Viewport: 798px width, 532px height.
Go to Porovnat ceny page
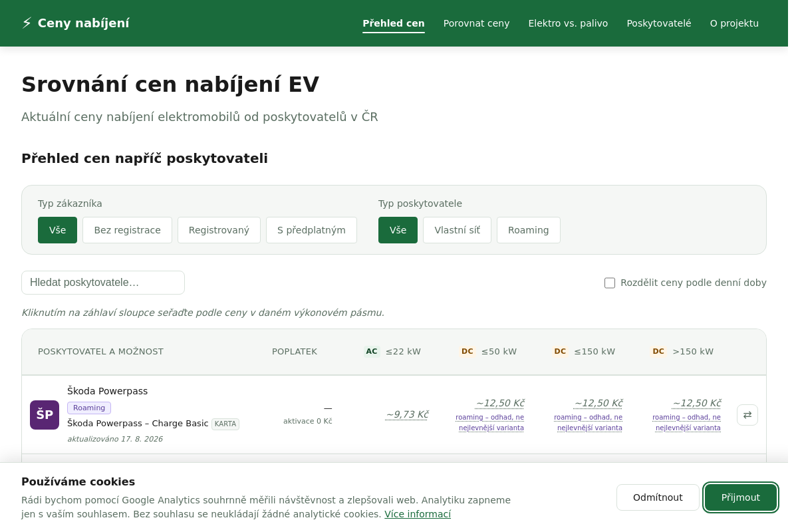[x=476, y=23]
